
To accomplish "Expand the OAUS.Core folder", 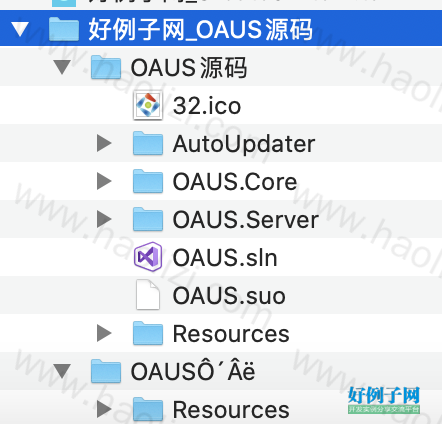I will point(104,181).
